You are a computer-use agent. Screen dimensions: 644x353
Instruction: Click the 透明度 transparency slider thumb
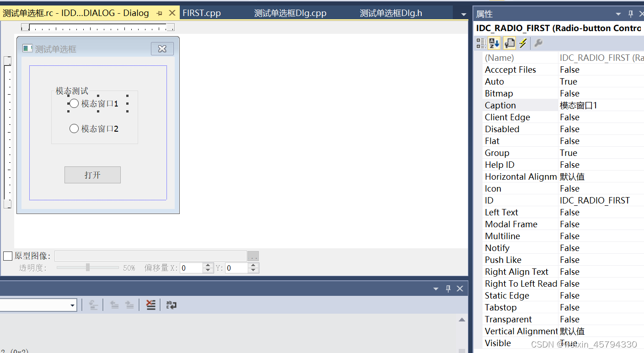point(88,267)
